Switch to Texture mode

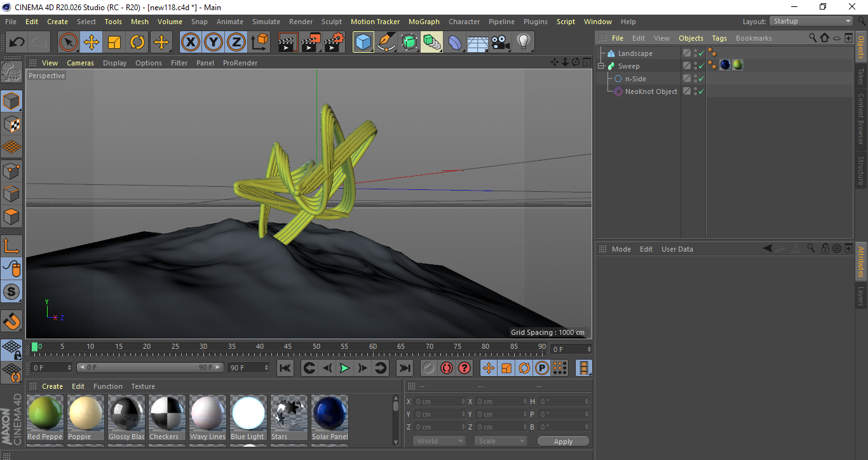[11, 124]
